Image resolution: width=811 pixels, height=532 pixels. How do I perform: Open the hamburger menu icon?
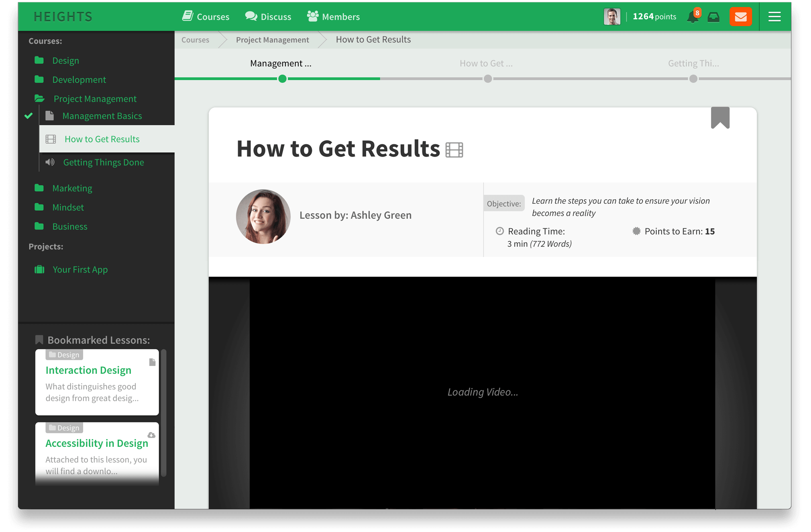(774, 17)
